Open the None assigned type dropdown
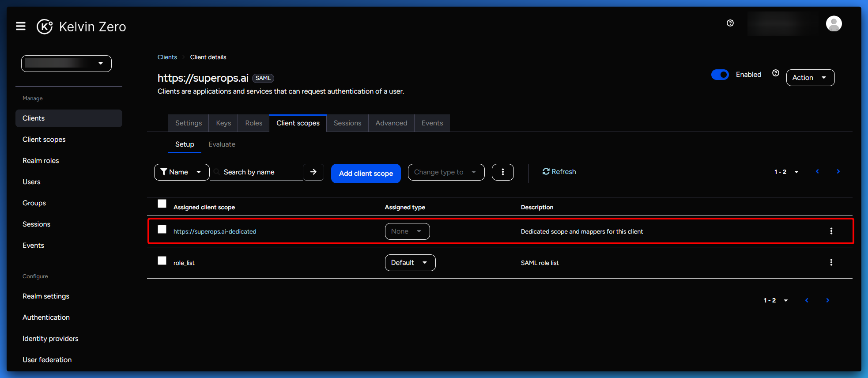Viewport: 868px width, 378px height. (407, 231)
